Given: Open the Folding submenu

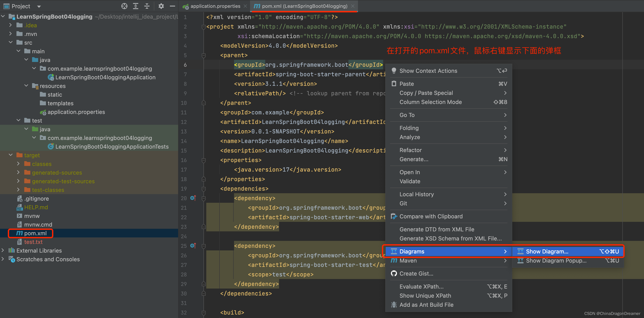Looking at the screenshot, I should (x=449, y=128).
